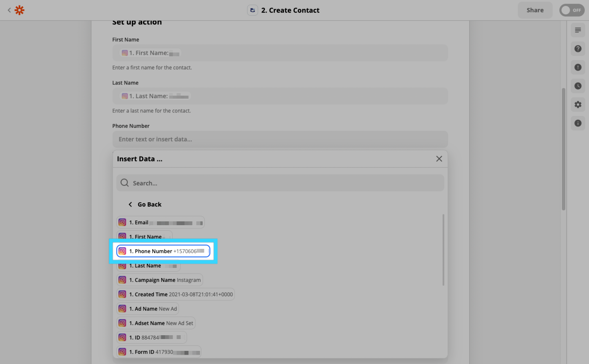This screenshot has width=589, height=364.
Task: Click 'Enter a first name for the contact.' text
Action: (152, 68)
